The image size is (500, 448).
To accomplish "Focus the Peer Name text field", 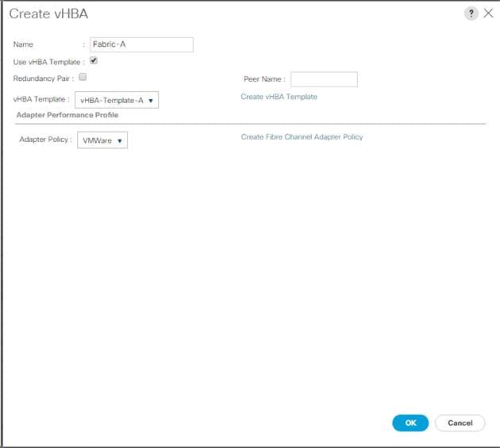I will tap(324, 79).
